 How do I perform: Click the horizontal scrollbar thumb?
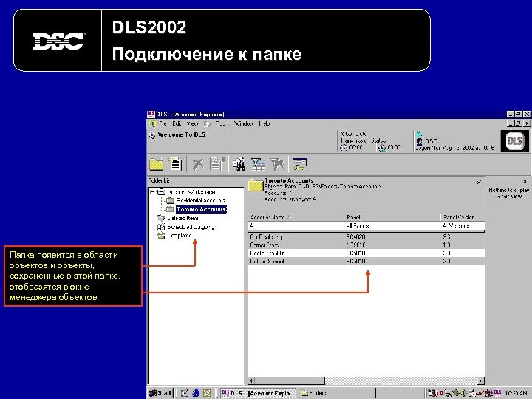pos(290,381)
